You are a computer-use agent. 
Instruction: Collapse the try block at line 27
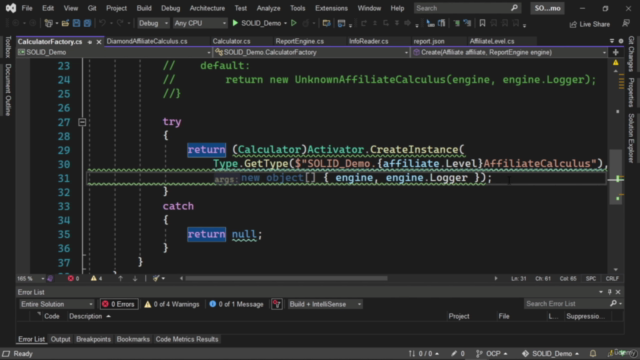click(x=82, y=122)
